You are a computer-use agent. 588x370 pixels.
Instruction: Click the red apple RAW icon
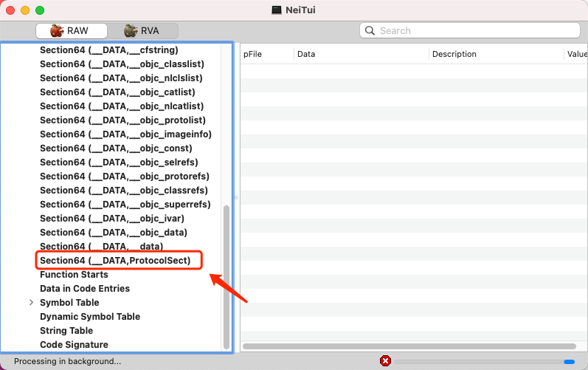[x=57, y=31]
